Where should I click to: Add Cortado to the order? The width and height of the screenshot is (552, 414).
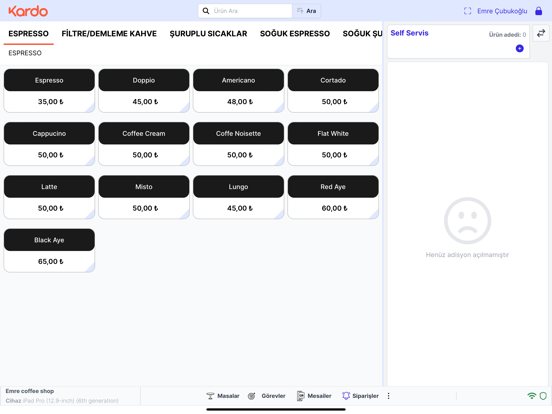pos(333,90)
